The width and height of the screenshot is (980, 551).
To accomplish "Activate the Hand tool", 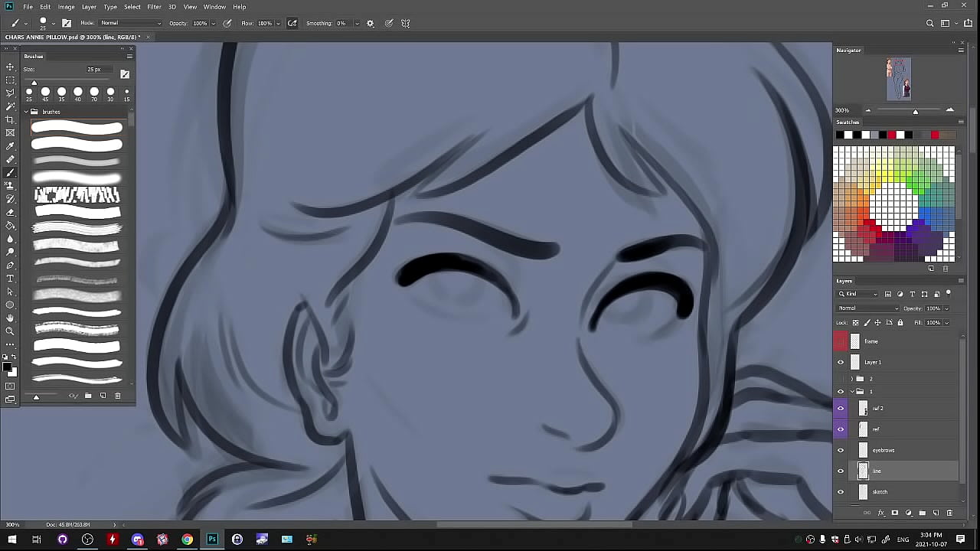I will pyautogui.click(x=10, y=318).
